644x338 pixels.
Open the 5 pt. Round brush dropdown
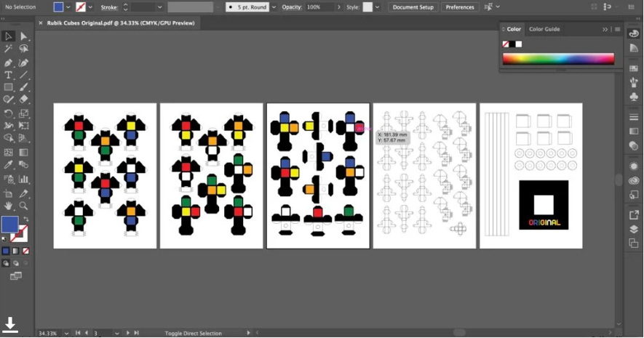pyautogui.click(x=274, y=7)
